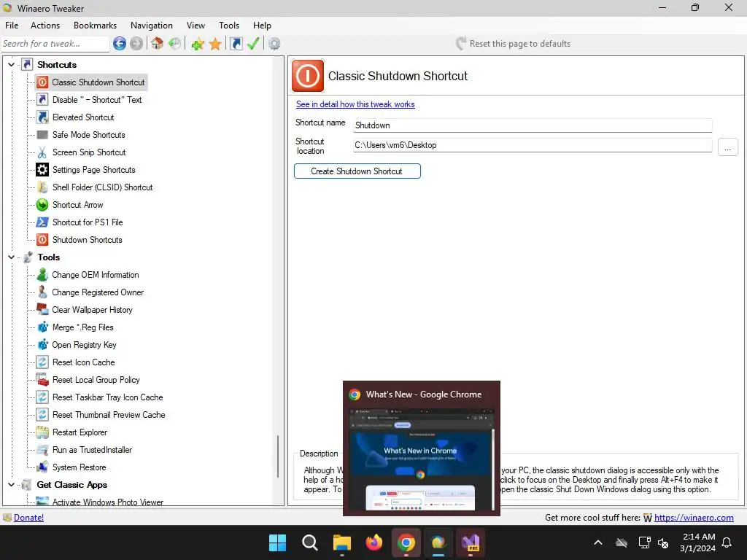Open bookmarks with orange star icon
The image size is (747, 560).
(215, 44)
